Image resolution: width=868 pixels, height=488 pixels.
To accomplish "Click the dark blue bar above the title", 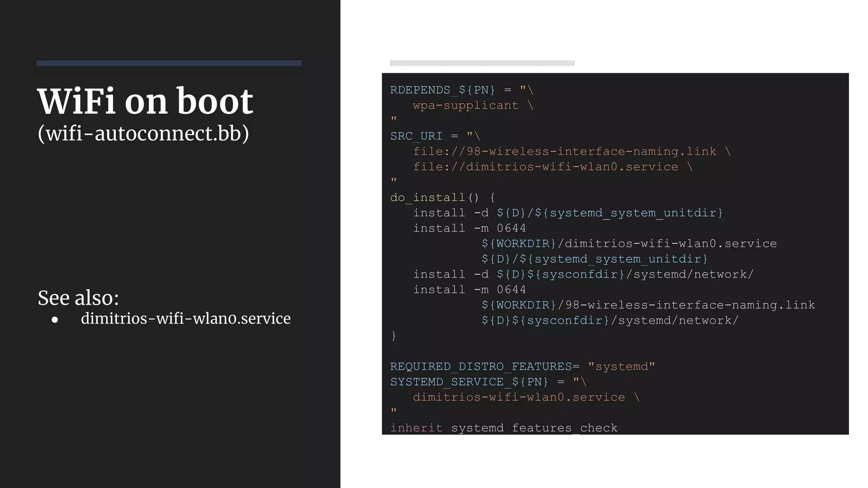I will (169, 63).
